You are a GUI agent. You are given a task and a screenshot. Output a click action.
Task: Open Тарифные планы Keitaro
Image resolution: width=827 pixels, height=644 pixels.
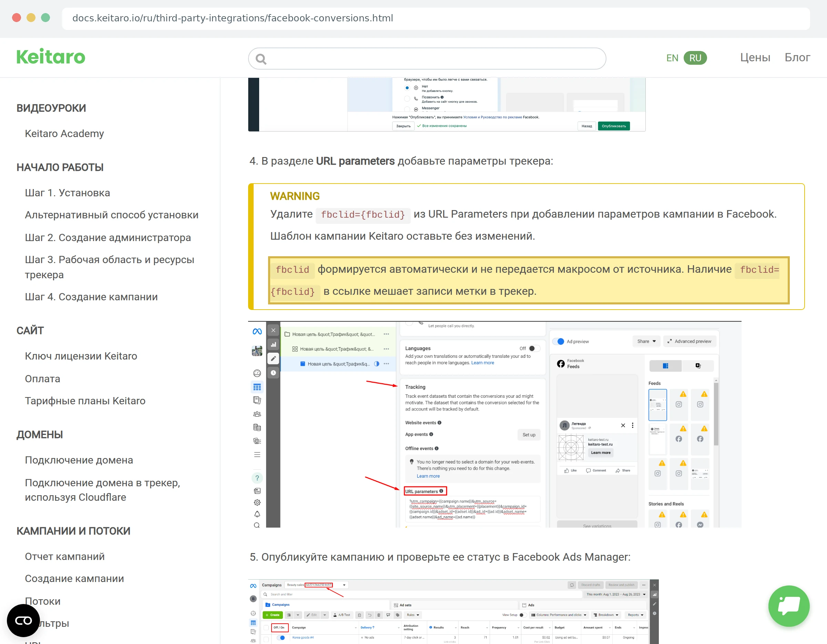[x=85, y=401]
